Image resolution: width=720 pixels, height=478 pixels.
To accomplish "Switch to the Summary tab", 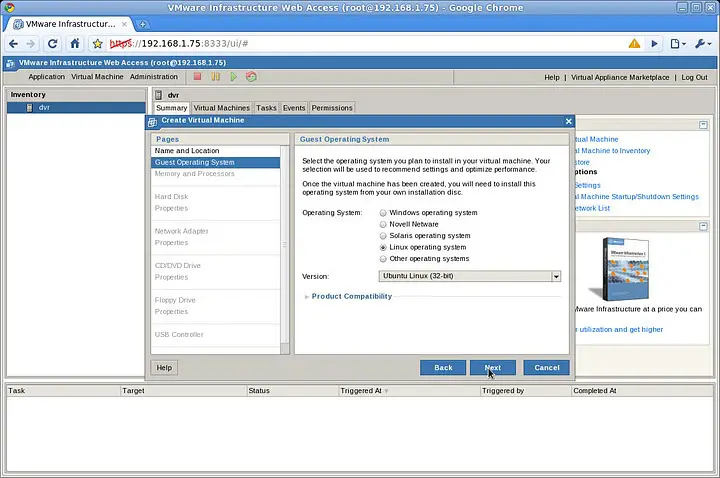I will tap(171, 108).
